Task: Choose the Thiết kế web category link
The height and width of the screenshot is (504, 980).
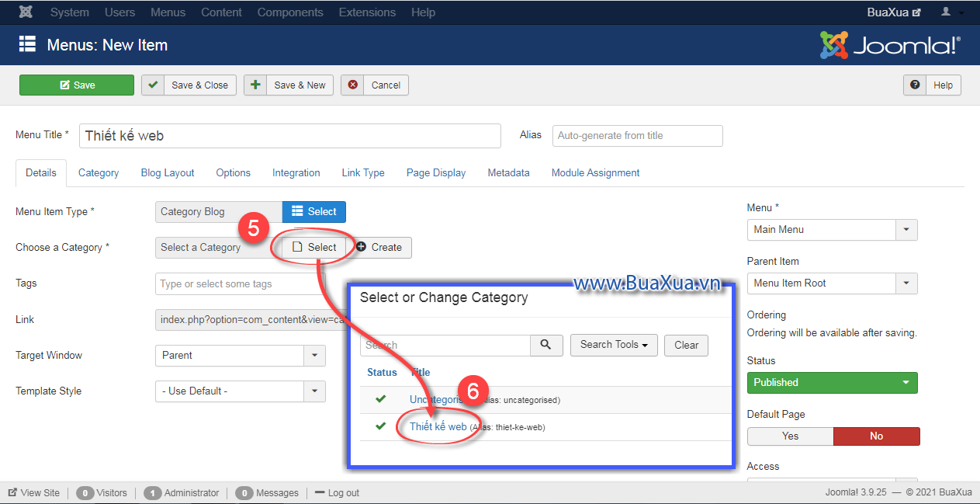Action: pos(438,426)
